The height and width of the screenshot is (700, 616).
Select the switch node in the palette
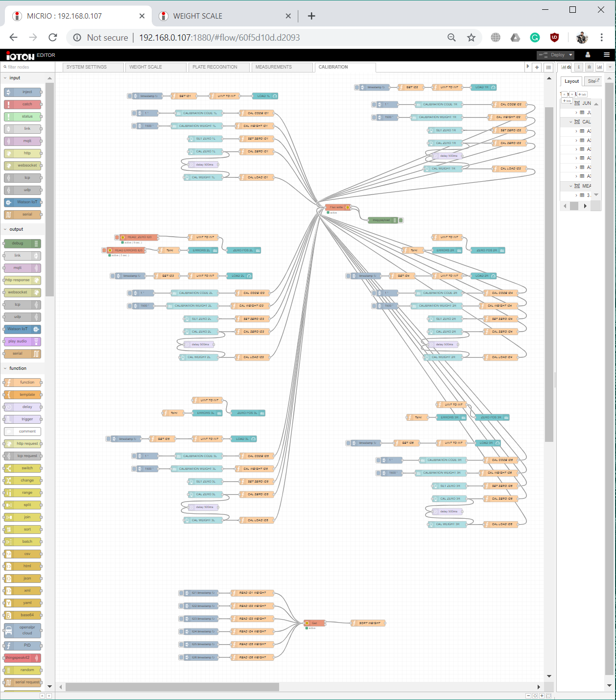23,468
